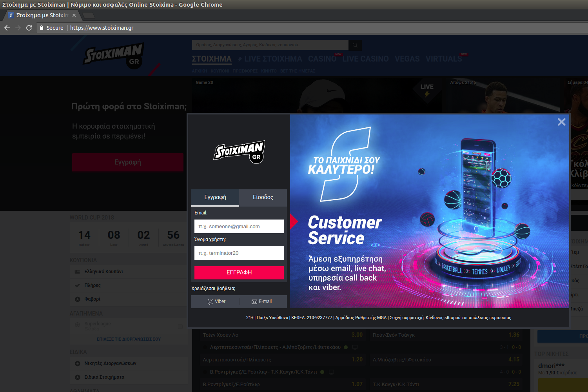Click the Secure padlock icon
588x392 pixels.
42,28
